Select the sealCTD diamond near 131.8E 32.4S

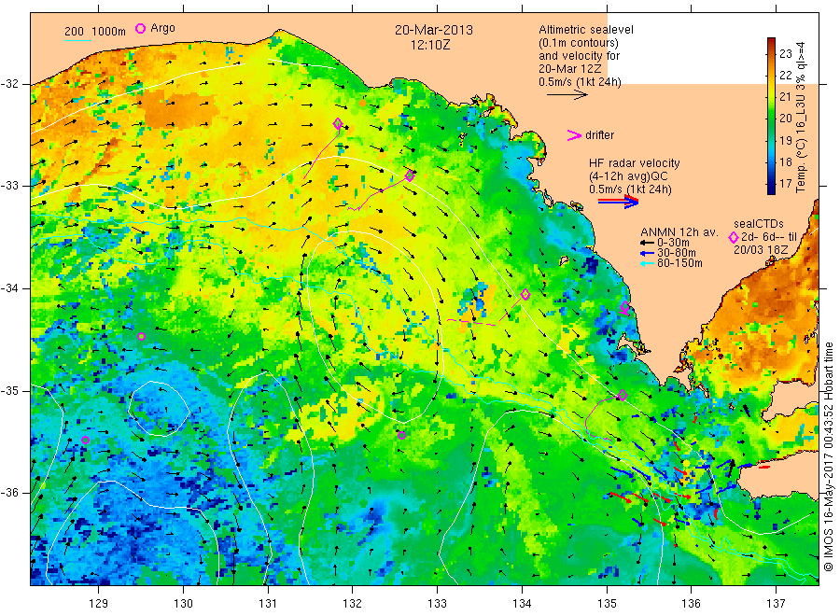(x=338, y=124)
